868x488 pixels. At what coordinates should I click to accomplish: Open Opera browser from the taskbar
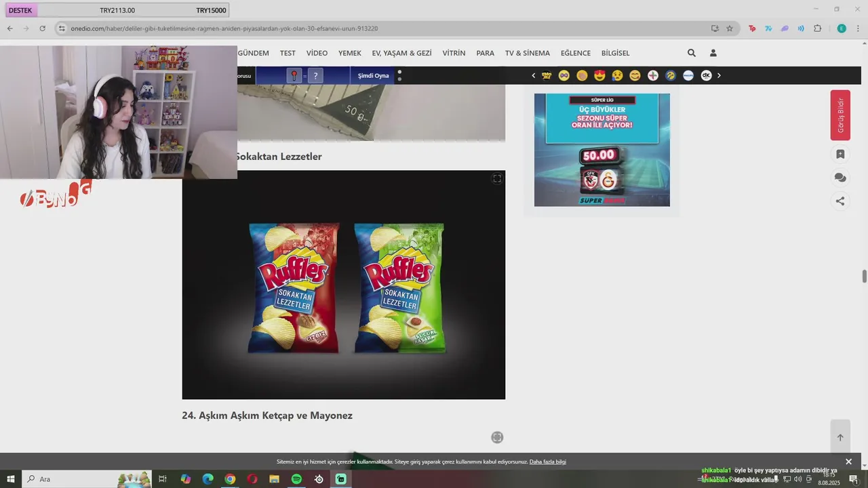pos(252,479)
